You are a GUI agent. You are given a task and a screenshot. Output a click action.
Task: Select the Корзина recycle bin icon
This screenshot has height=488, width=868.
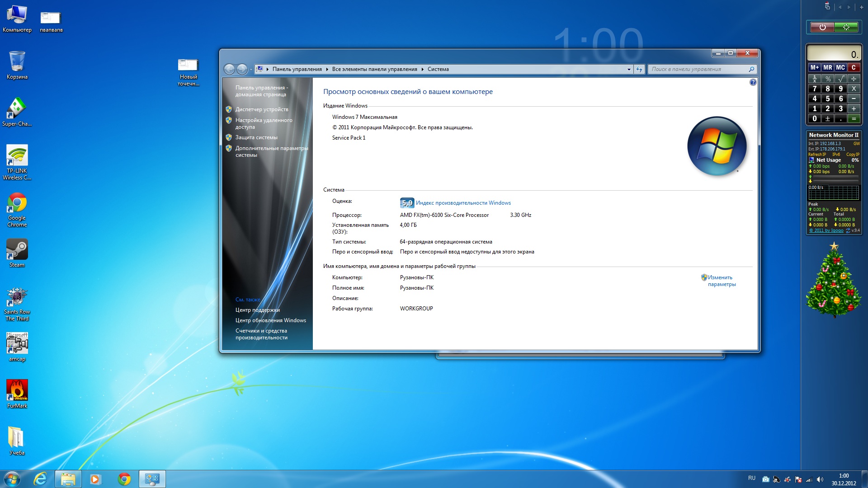point(17,66)
